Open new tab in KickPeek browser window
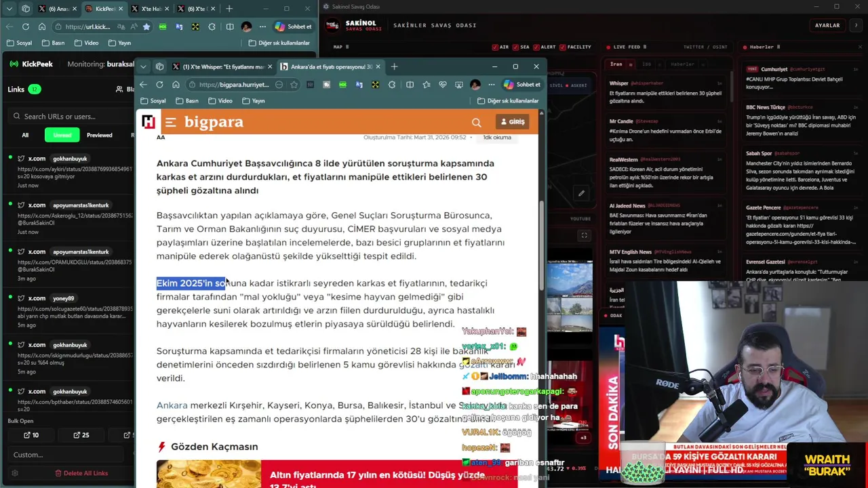Viewport: 868px width, 488px height. coord(229,9)
